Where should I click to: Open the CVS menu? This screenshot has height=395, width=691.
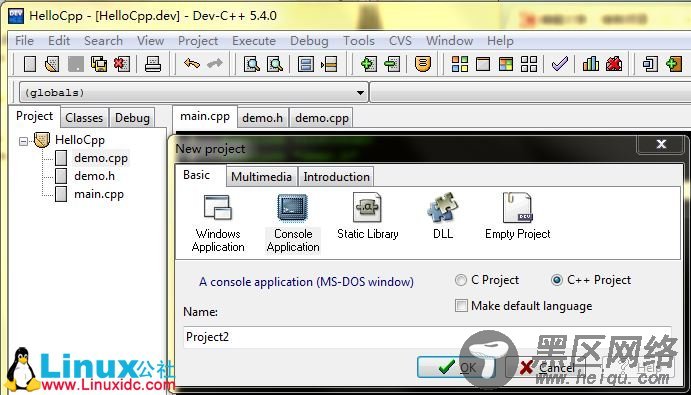point(400,41)
